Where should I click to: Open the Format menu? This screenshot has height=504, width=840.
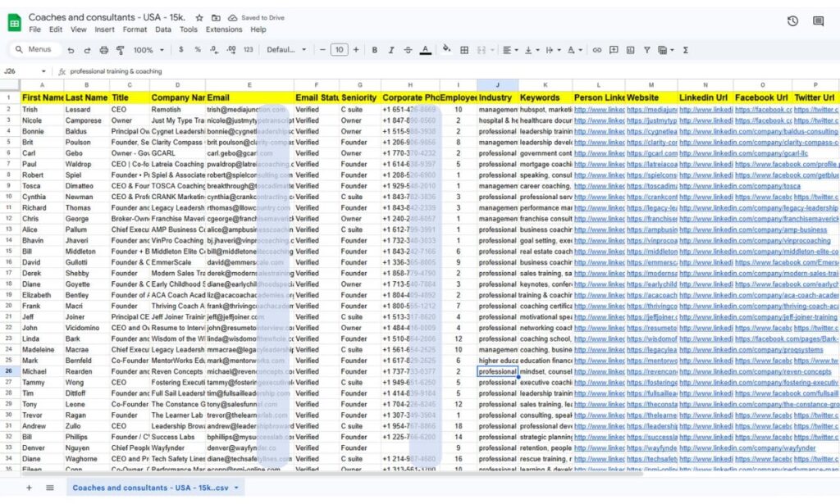tap(135, 30)
